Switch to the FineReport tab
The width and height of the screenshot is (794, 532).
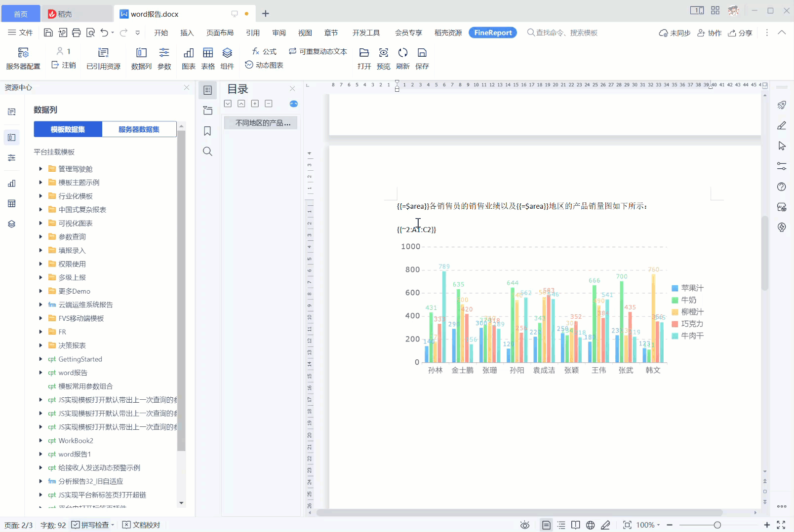tap(492, 33)
